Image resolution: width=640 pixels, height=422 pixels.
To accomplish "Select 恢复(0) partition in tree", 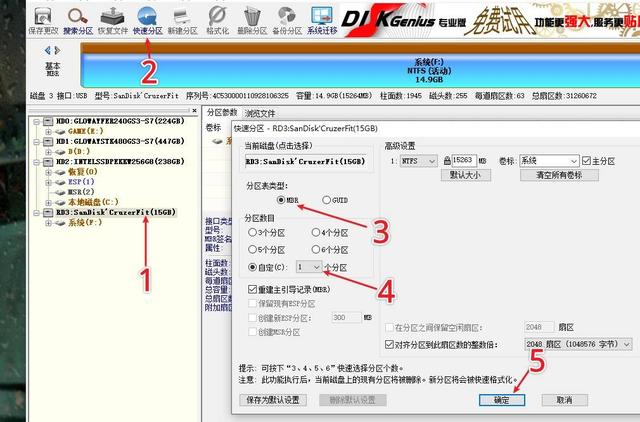I will tap(82, 172).
